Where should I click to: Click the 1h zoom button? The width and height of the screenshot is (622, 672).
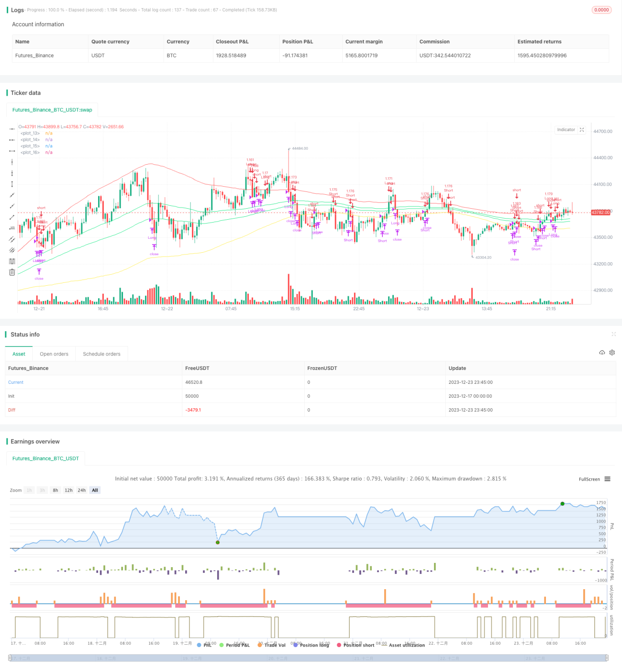pyautogui.click(x=29, y=490)
